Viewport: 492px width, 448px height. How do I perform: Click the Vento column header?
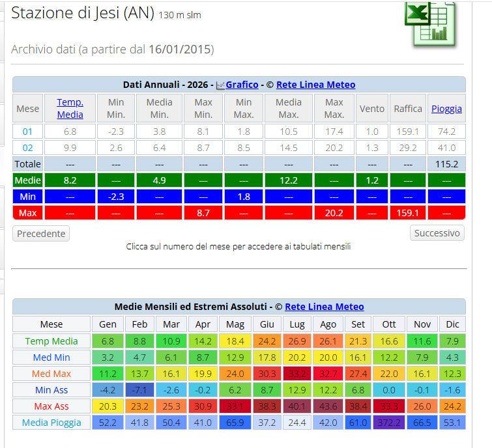[x=372, y=109]
